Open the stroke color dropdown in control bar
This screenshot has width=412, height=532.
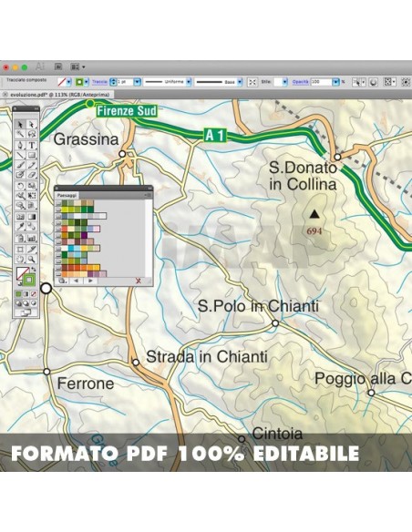pyautogui.click(x=87, y=82)
